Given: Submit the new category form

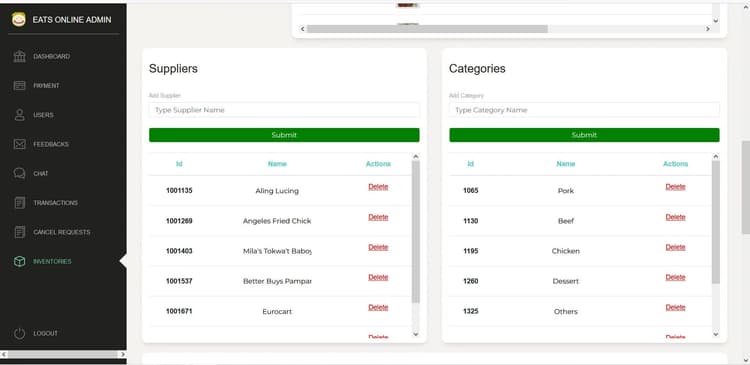Looking at the screenshot, I should pyautogui.click(x=584, y=135).
